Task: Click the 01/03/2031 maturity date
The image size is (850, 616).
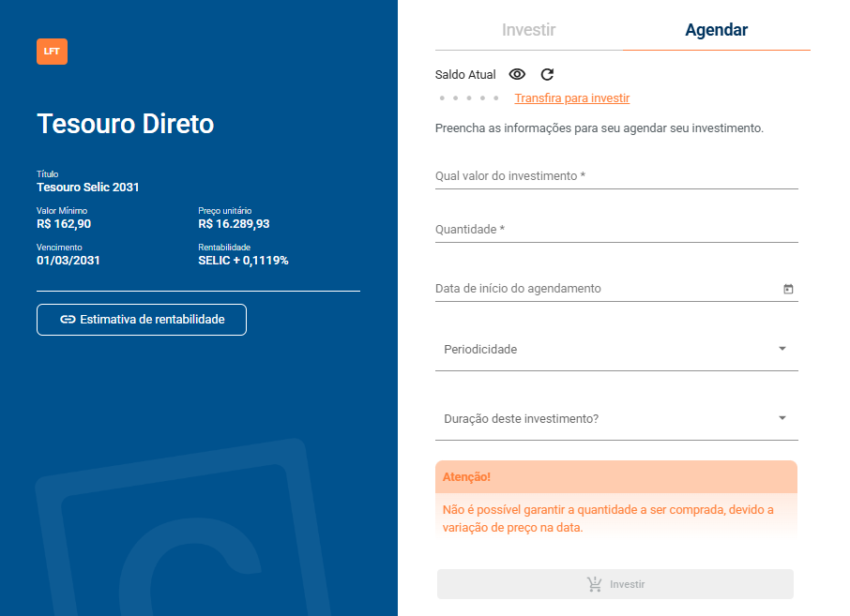Action: [68, 261]
